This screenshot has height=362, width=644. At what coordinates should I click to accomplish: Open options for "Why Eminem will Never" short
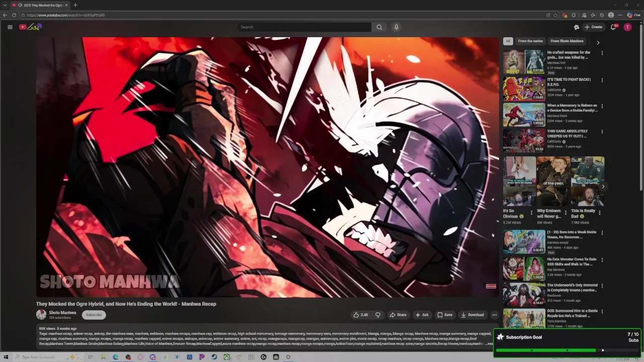[x=566, y=213]
